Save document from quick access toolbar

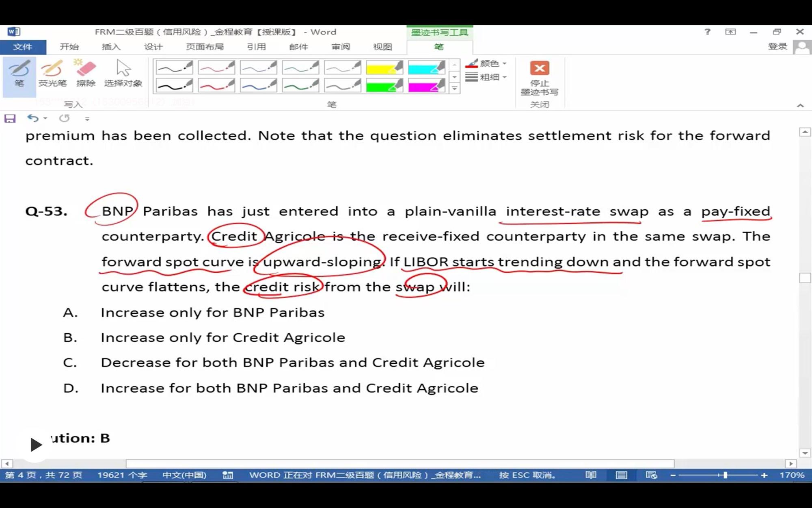[x=10, y=118]
